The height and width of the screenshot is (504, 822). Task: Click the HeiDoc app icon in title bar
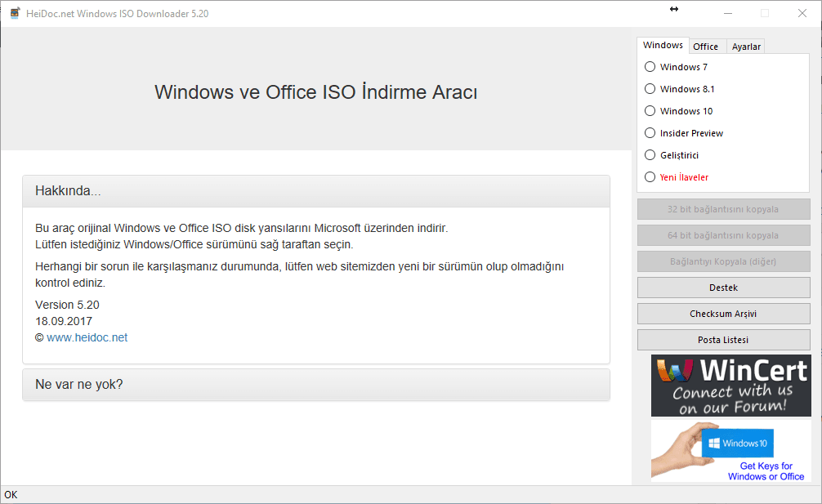point(16,13)
